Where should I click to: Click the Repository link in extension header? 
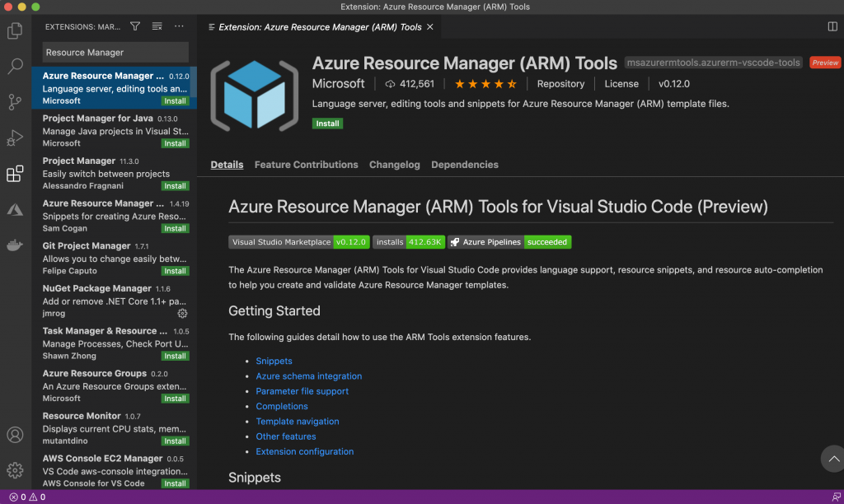pos(560,84)
